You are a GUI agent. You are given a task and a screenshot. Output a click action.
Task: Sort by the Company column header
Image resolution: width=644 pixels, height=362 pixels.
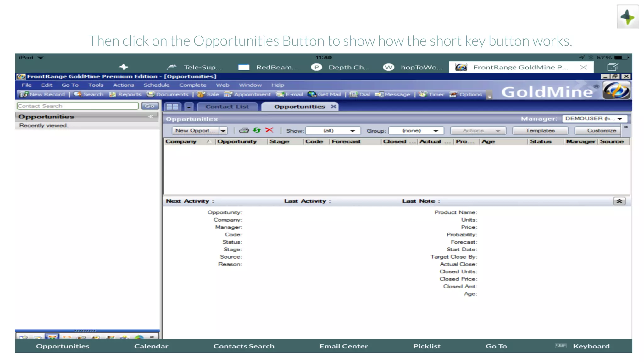[x=189, y=141]
